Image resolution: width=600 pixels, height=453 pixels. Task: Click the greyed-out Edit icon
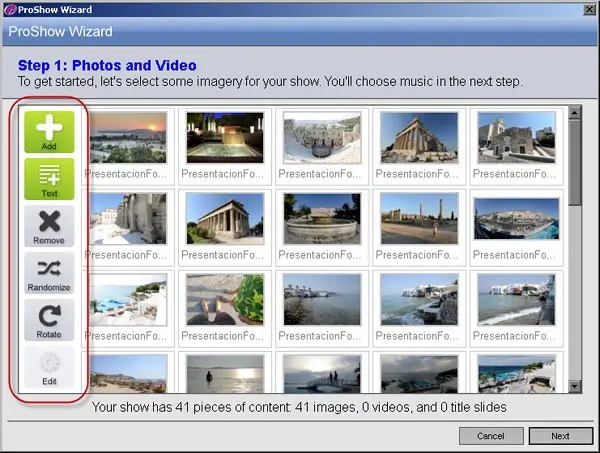pos(50,363)
